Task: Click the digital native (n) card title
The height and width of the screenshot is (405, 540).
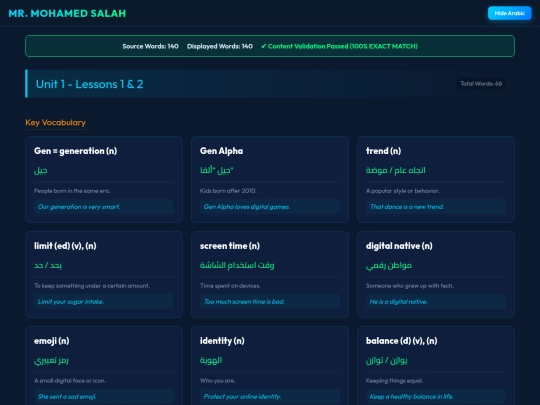Action: tap(399, 246)
